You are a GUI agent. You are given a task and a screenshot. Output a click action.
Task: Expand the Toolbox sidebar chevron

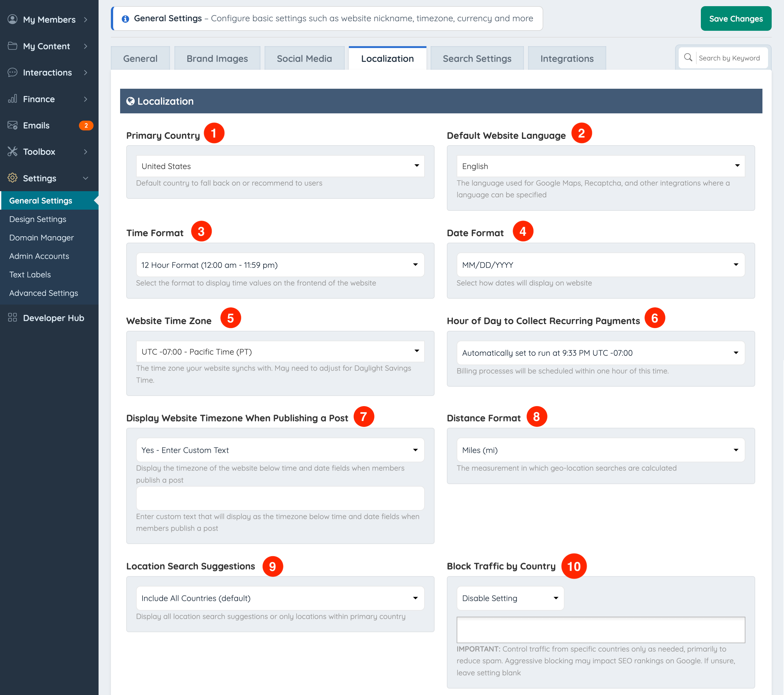click(85, 152)
